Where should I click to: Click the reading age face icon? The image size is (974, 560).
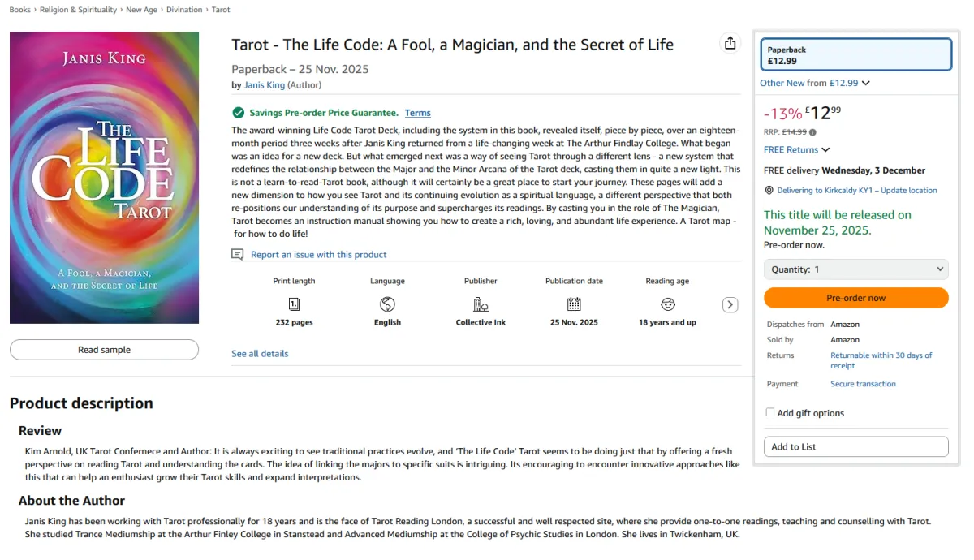[x=667, y=304]
